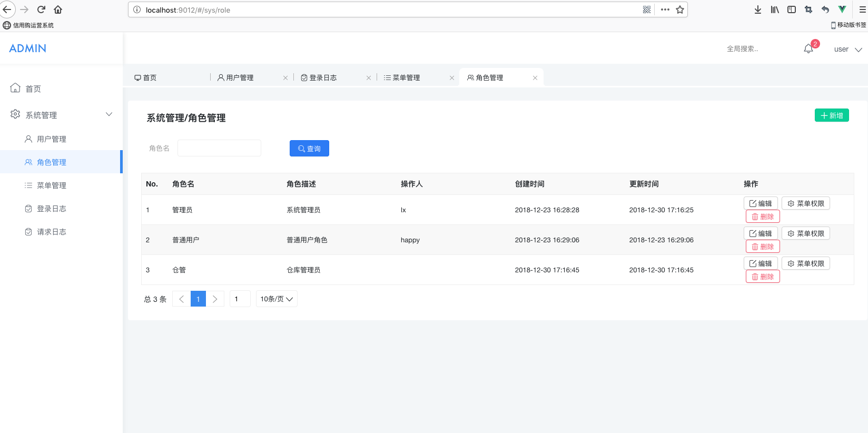Click the 新增 add button
The width and height of the screenshot is (868, 433).
coord(832,115)
